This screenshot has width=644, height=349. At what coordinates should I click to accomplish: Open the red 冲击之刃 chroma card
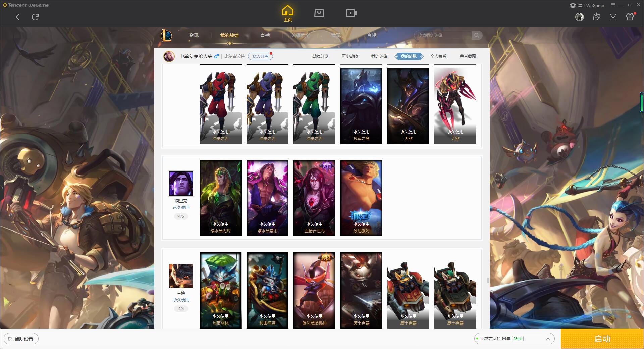coord(220,106)
